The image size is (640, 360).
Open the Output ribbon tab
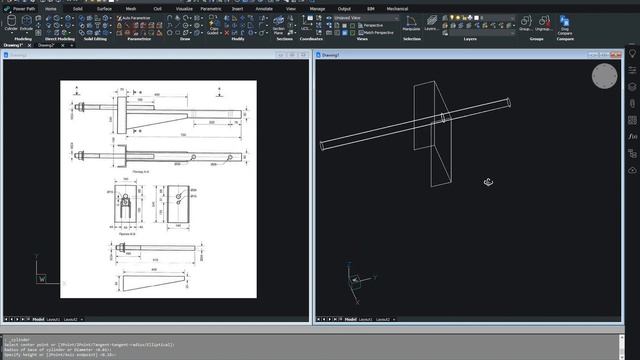coord(344,9)
